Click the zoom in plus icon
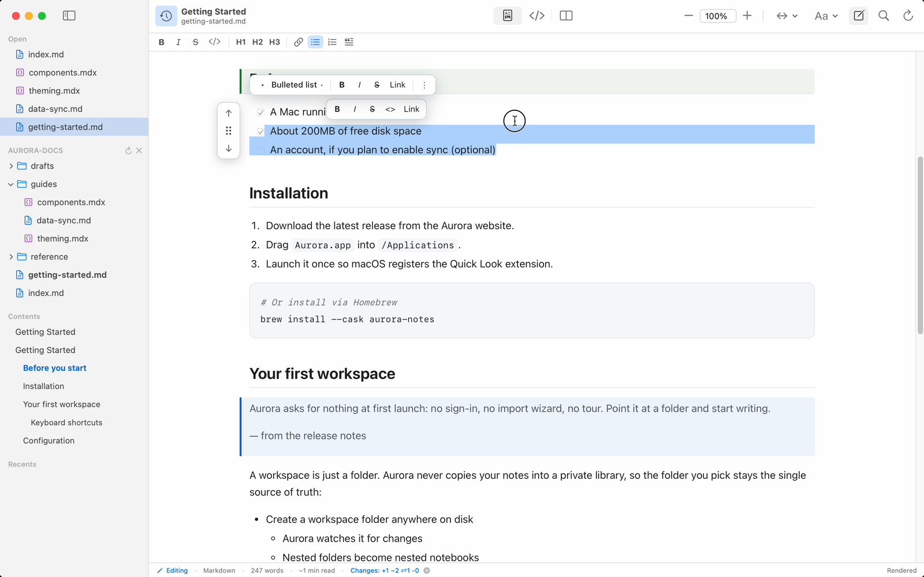The width and height of the screenshot is (924, 577). click(747, 16)
